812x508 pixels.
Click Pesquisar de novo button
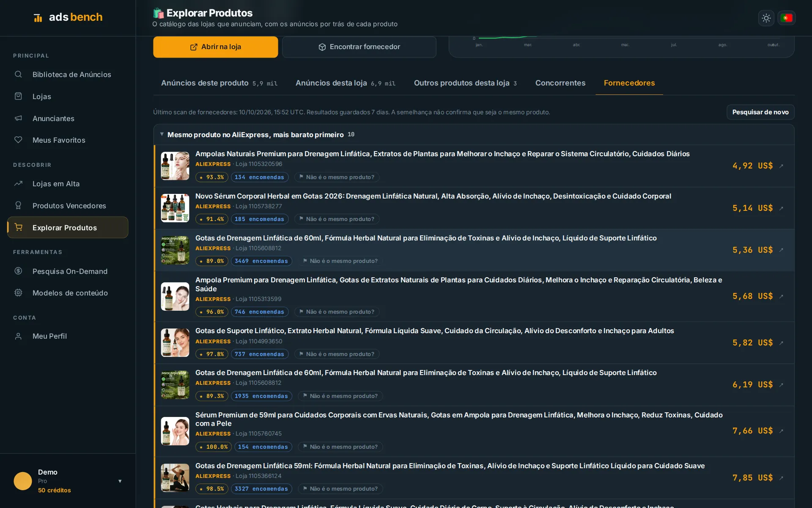pos(760,112)
